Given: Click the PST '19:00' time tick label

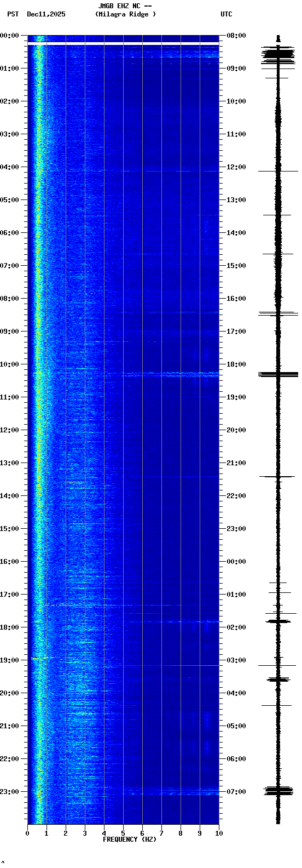Looking at the screenshot, I should (9, 660).
